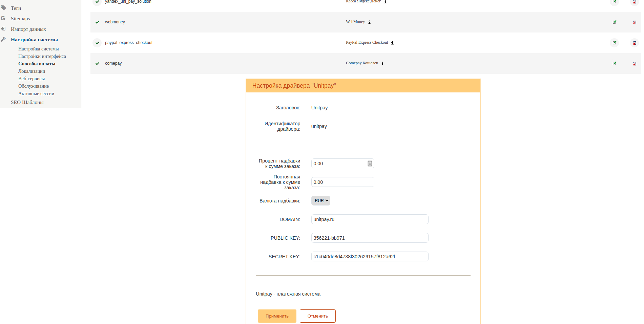This screenshot has height=324, width=644.
Task: Select the Настройка системы section heading
Action: point(34,40)
